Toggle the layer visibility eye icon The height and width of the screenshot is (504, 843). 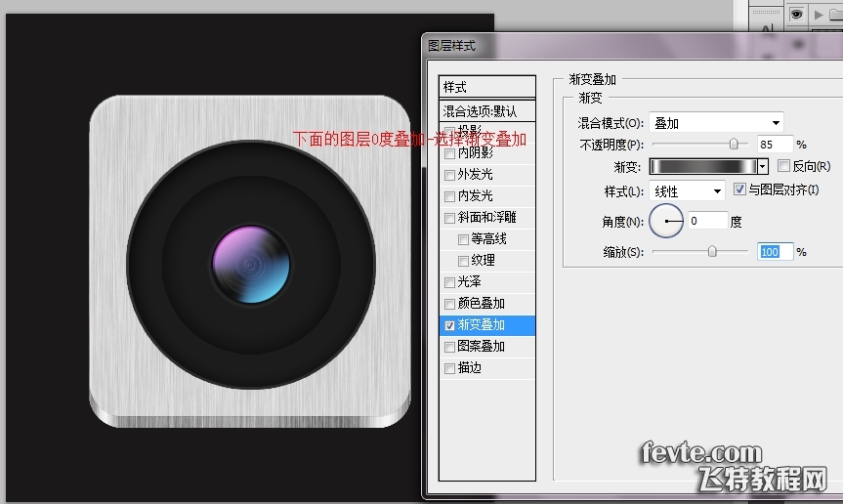pyautogui.click(x=797, y=14)
